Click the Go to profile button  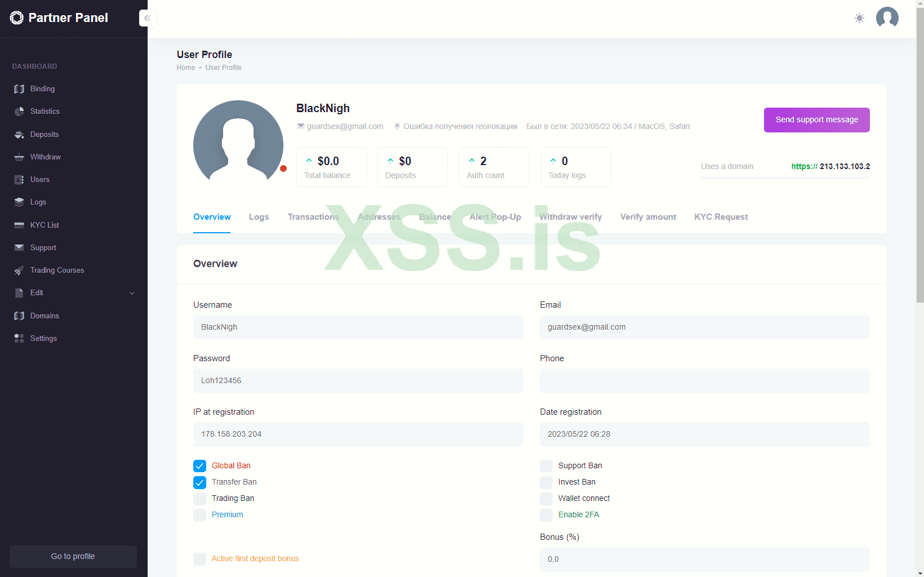(73, 557)
